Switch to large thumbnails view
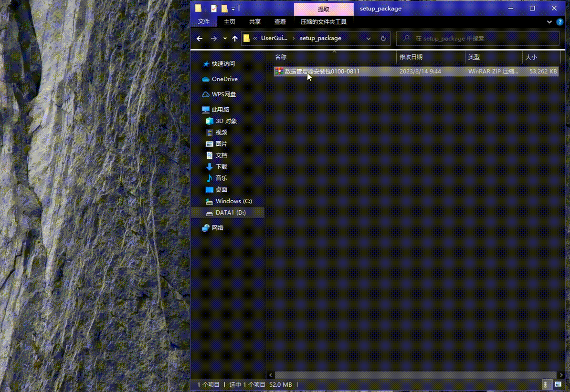 point(558,384)
